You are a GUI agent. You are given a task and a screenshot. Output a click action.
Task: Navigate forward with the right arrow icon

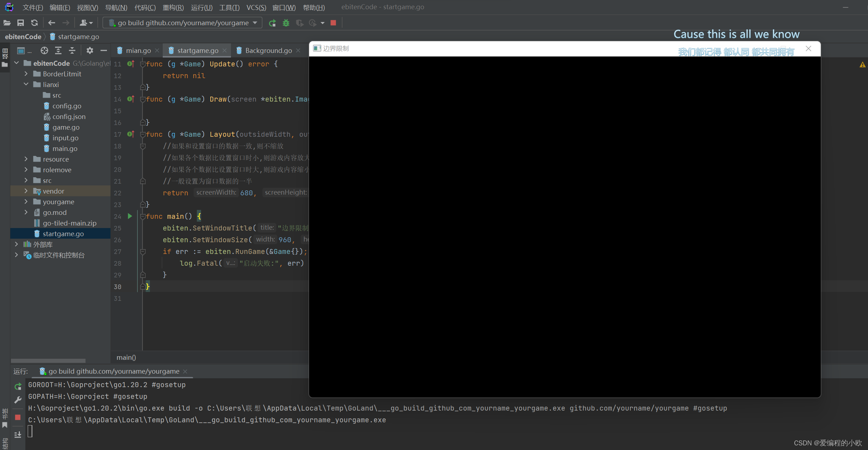pos(66,23)
